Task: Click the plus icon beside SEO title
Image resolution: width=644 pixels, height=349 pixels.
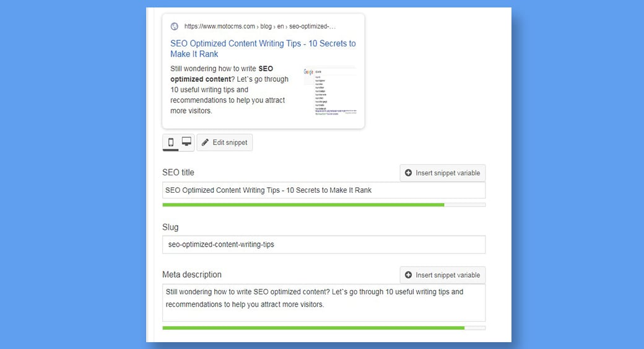Action: 409,173
